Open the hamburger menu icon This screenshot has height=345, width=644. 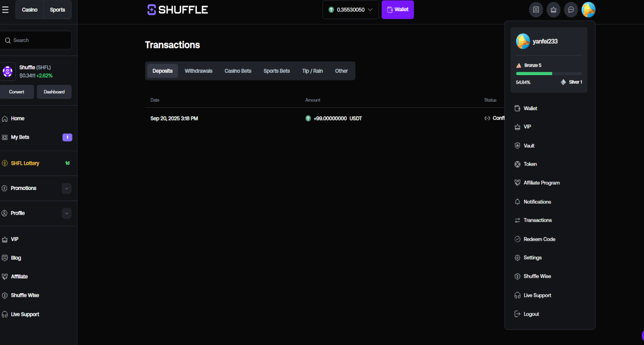(5, 9)
